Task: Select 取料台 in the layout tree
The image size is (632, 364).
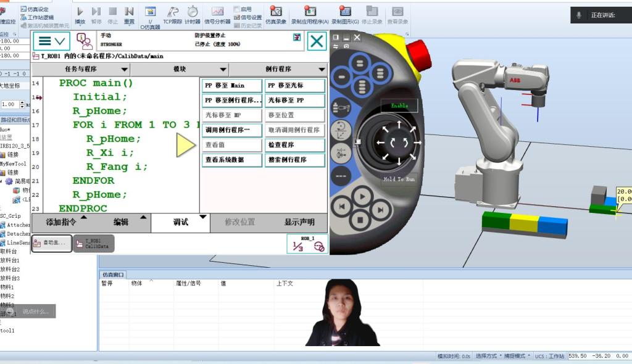Action: coord(9,252)
